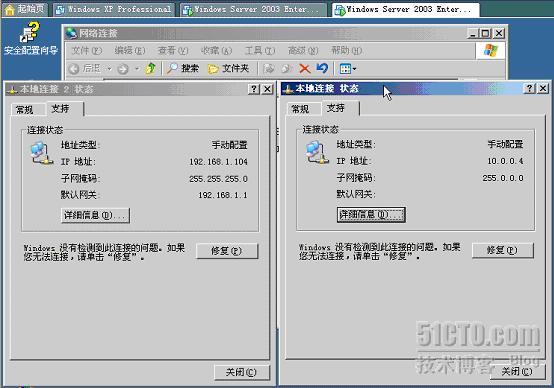This screenshot has width=554, height=388.
Task: Click 修复 button in right dialog
Action: [x=502, y=250]
